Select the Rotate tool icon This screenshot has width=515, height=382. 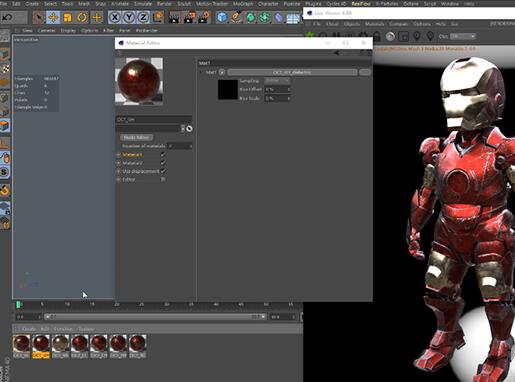click(x=82, y=17)
